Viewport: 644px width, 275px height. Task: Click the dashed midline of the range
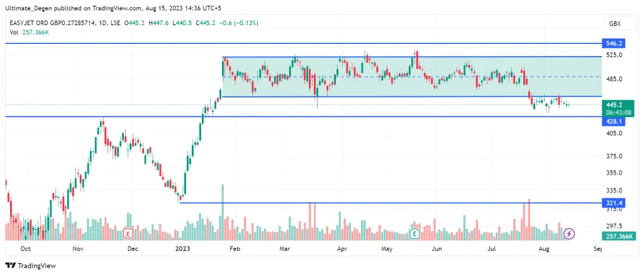click(412, 76)
